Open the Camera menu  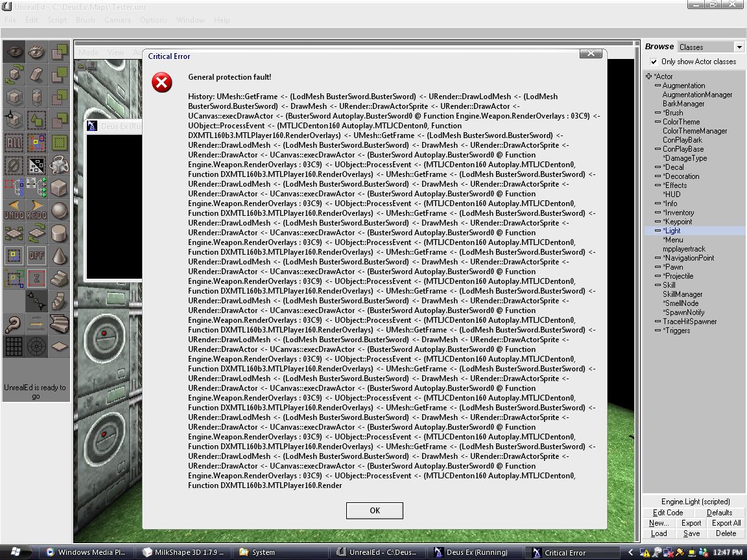[117, 20]
